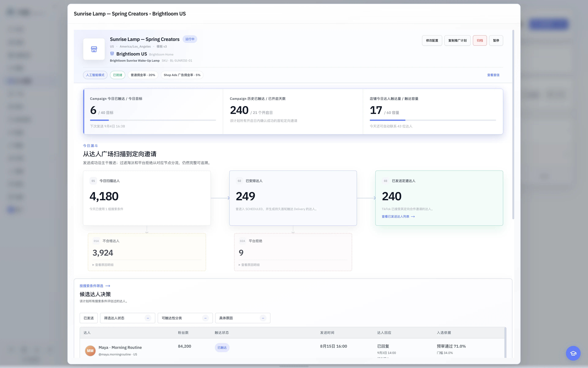This screenshot has width=588, height=368.
Task: Click the 触达状态 column header
Action: [x=222, y=332]
